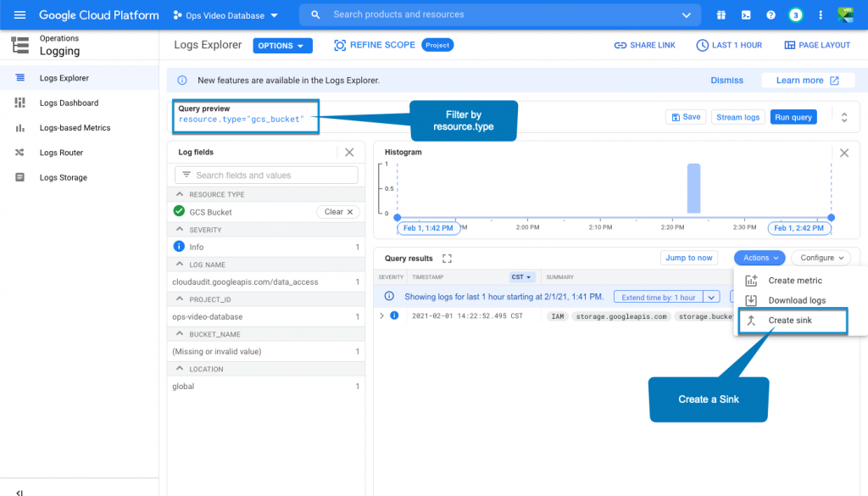This screenshot has width=868, height=496.
Task: Open the Configure dropdown
Action: tap(821, 258)
